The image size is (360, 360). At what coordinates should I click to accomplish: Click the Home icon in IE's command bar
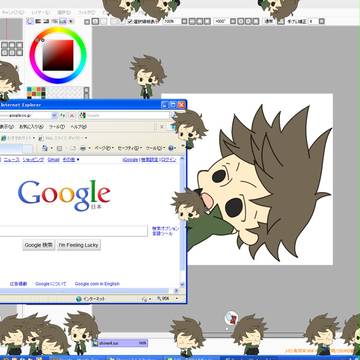click(44, 148)
